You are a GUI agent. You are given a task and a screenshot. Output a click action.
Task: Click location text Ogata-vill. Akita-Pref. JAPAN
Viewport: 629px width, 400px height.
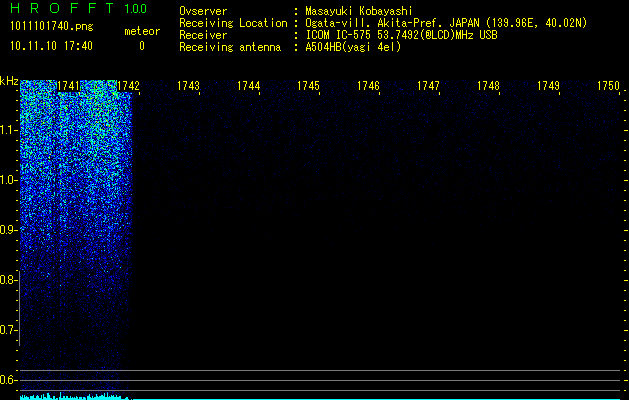[x=392, y=23]
